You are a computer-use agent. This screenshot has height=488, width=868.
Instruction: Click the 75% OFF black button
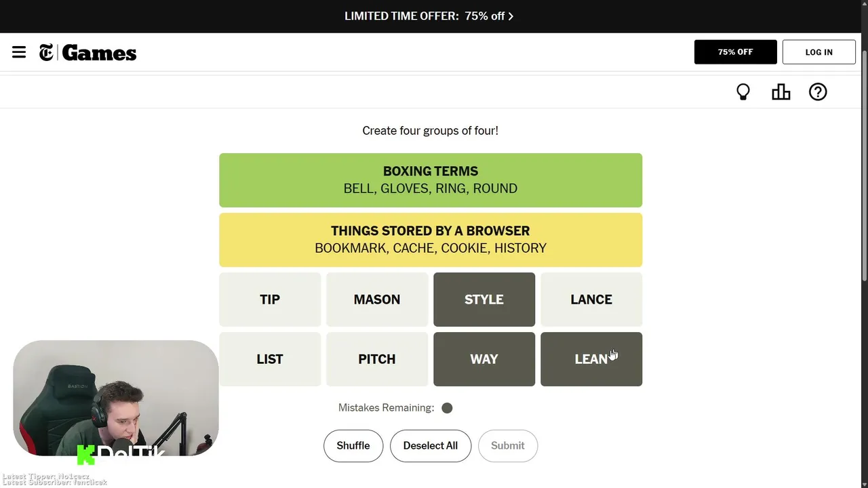736,52
